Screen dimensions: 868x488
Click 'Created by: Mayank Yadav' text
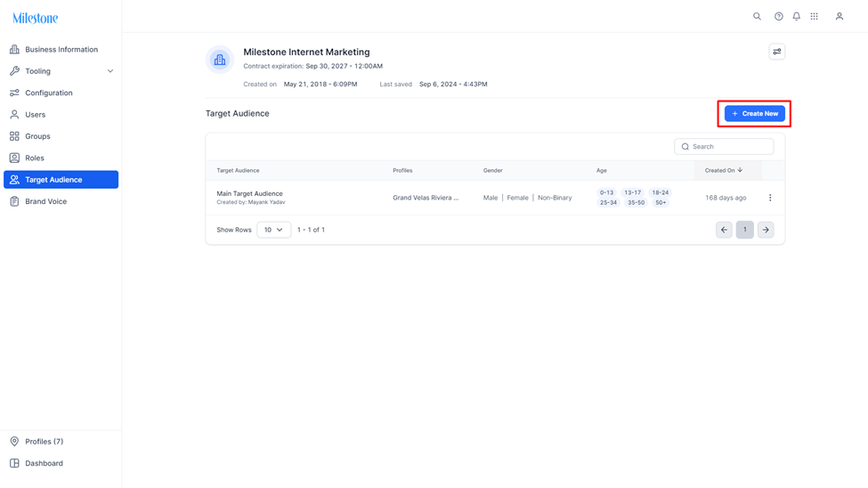(251, 202)
